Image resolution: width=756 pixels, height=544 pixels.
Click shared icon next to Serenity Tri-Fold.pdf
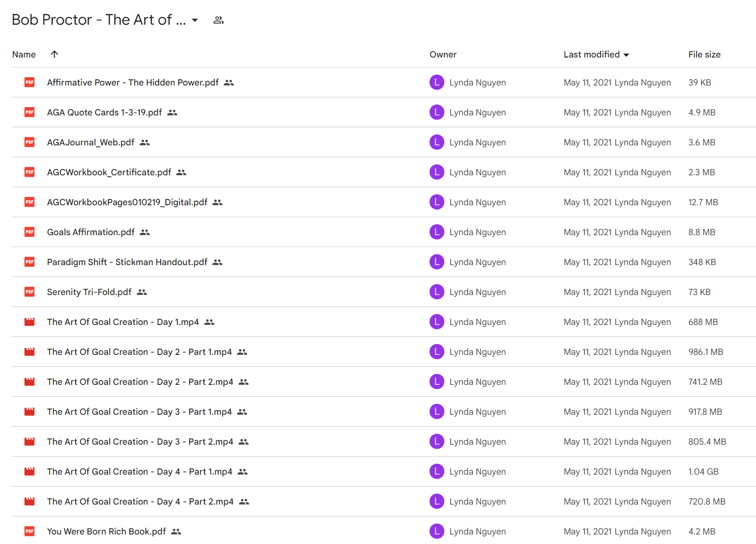click(x=142, y=292)
